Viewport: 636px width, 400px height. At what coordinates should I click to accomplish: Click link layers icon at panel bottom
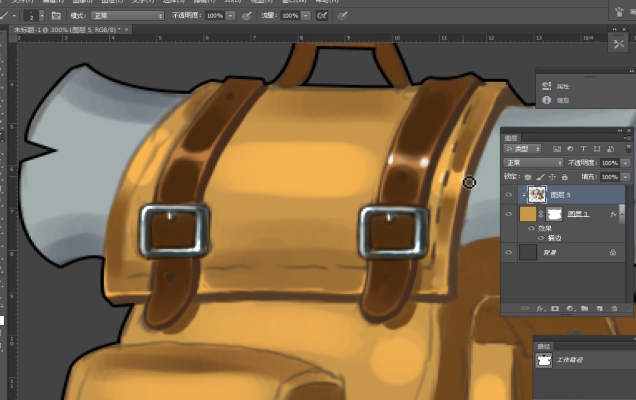(525, 308)
